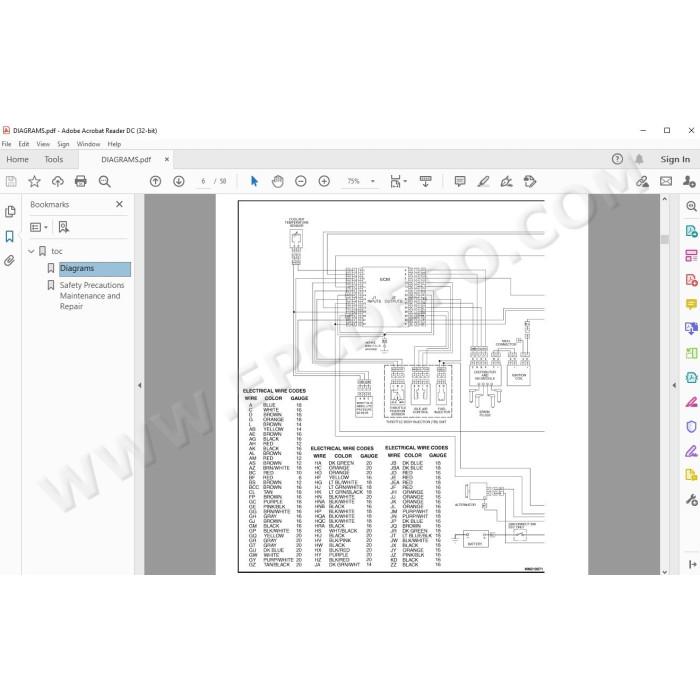Open the Edit menu
Image resolution: width=700 pixels, height=700 pixels.
click(x=24, y=144)
